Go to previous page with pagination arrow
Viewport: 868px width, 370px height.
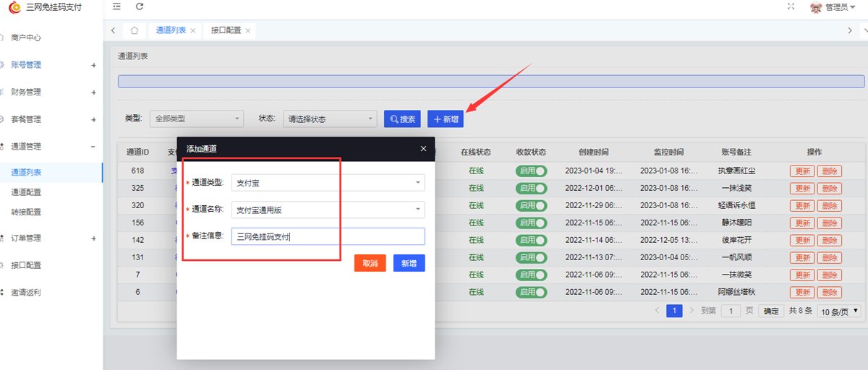[657, 311]
